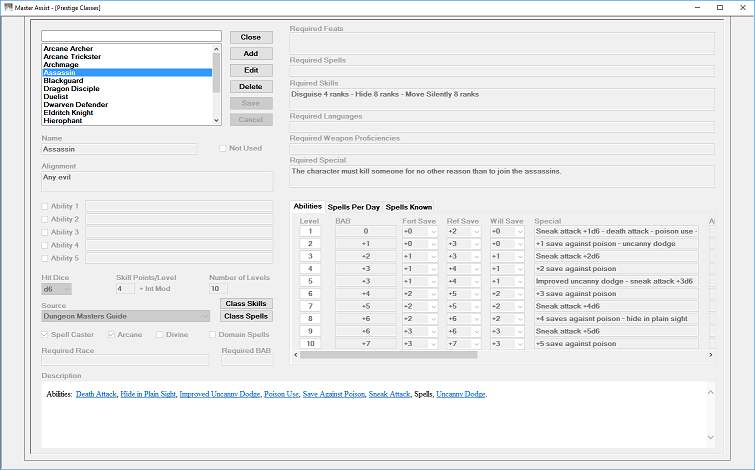Open level 10 Will Save dropdown

(520, 344)
